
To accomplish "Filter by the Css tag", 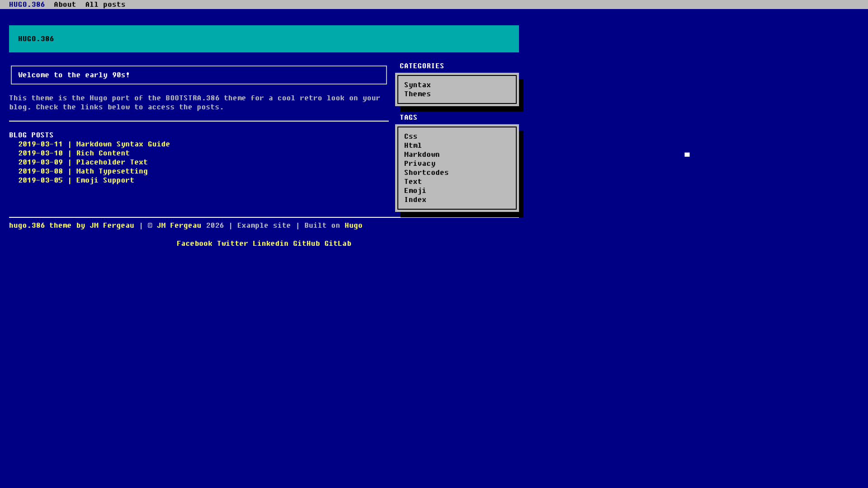I will coord(410,136).
